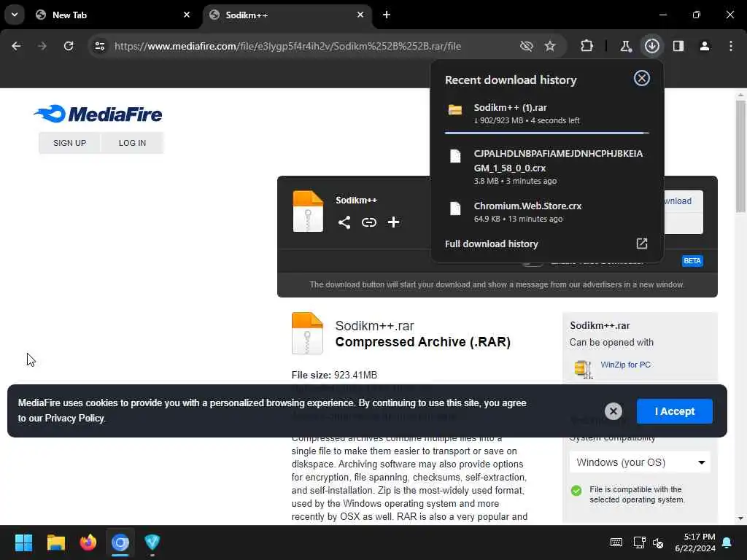The height and width of the screenshot is (560, 747).
Task: Select the Chromium taskbar icon
Action: (x=120, y=542)
